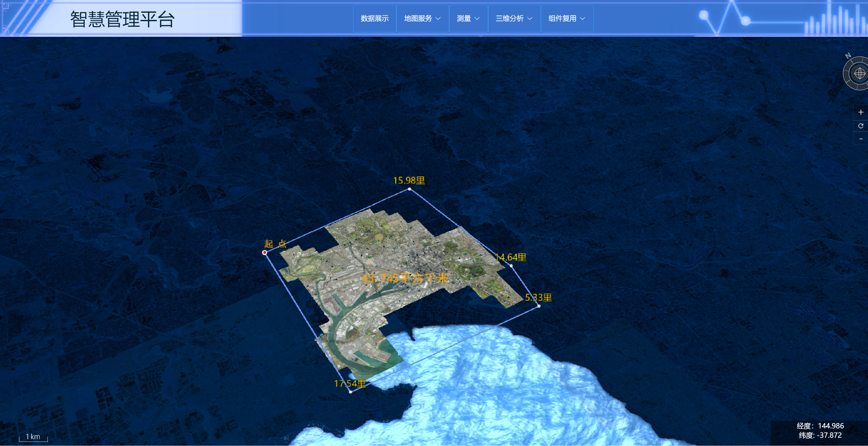Click the red start point marker
The width and height of the screenshot is (868, 446).
click(x=264, y=252)
